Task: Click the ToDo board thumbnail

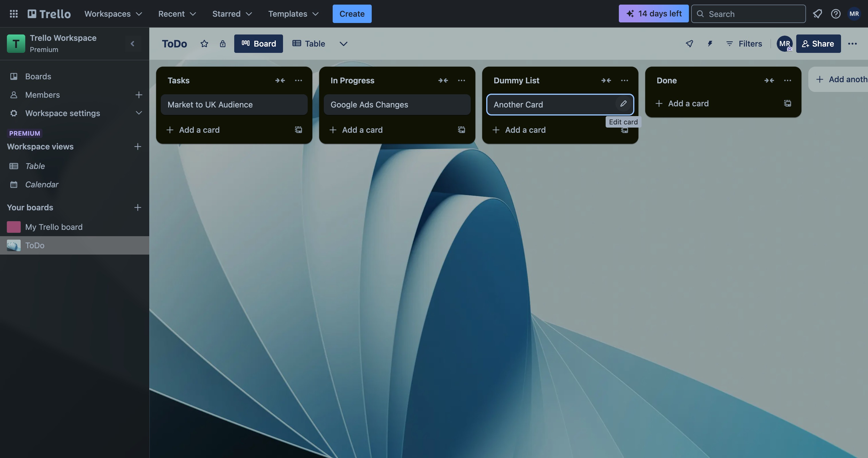Action: [14, 246]
